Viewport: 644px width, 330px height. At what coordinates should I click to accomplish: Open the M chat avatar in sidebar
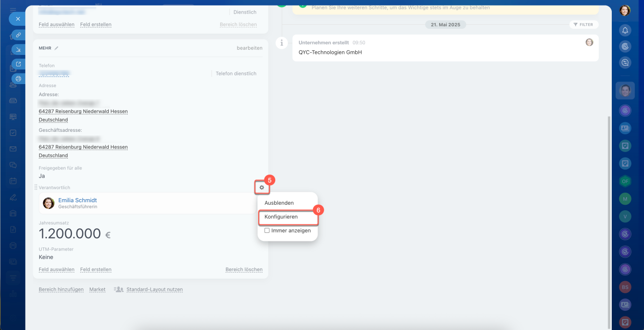tap(625, 199)
